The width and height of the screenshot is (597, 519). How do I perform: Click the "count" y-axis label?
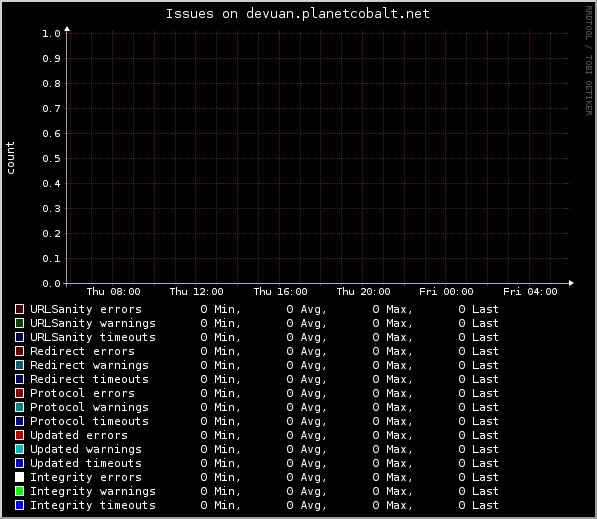[10, 158]
